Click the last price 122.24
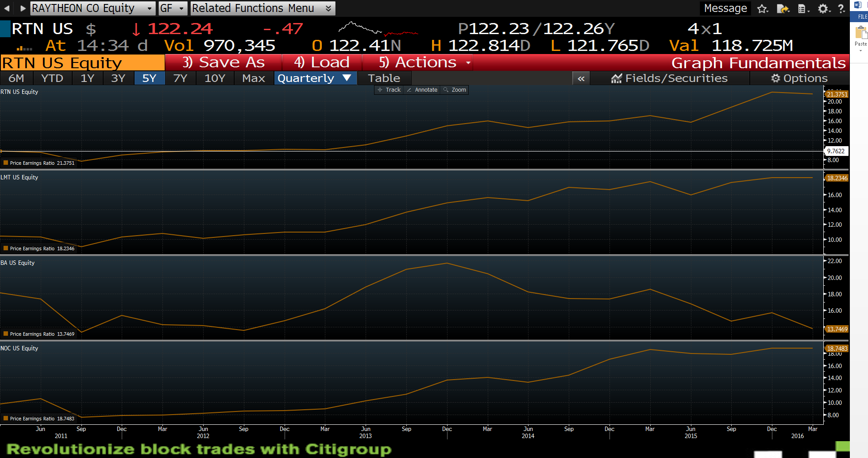This screenshot has width=868, height=458. [180, 29]
